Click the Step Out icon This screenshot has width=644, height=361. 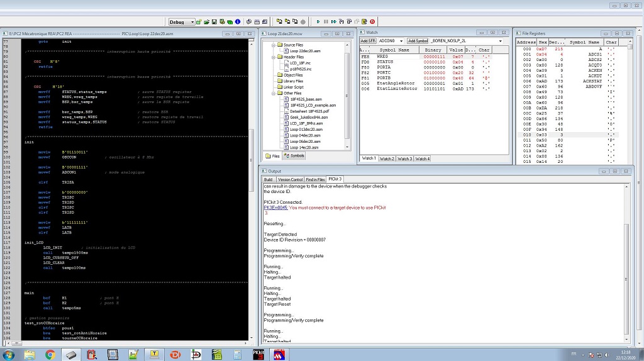pos(357,22)
